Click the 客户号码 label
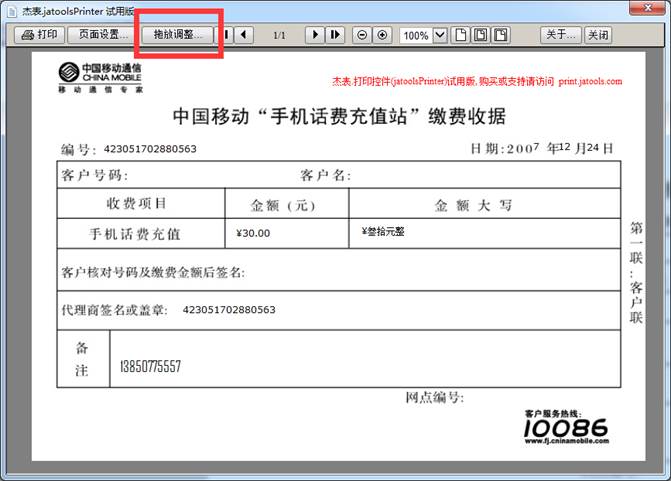The width and height of the screenshot is (671, 481). click(94, 175)
